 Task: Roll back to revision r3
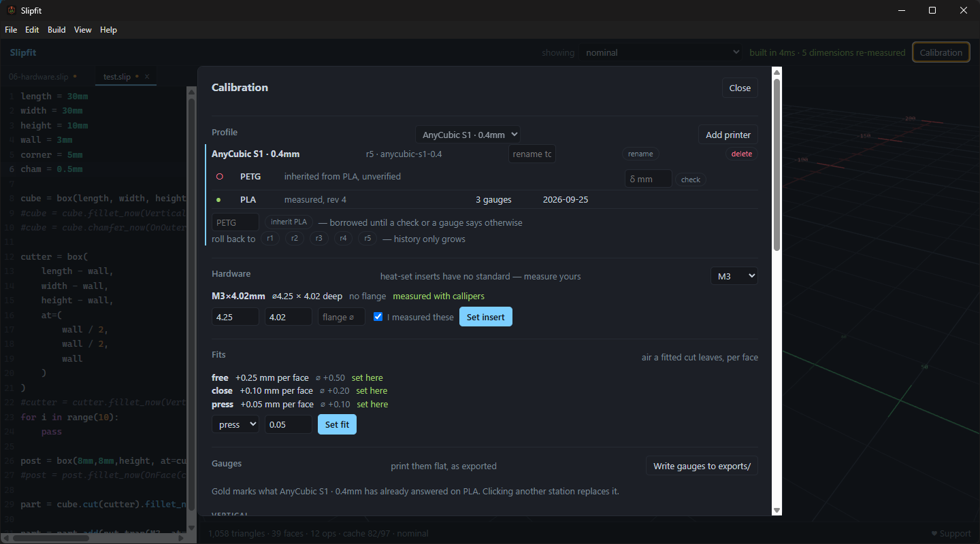[x=318, y=239]
